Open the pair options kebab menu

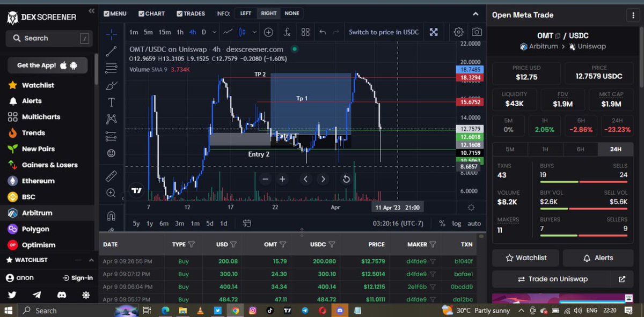pyautogui.click(x=634, y=16)
